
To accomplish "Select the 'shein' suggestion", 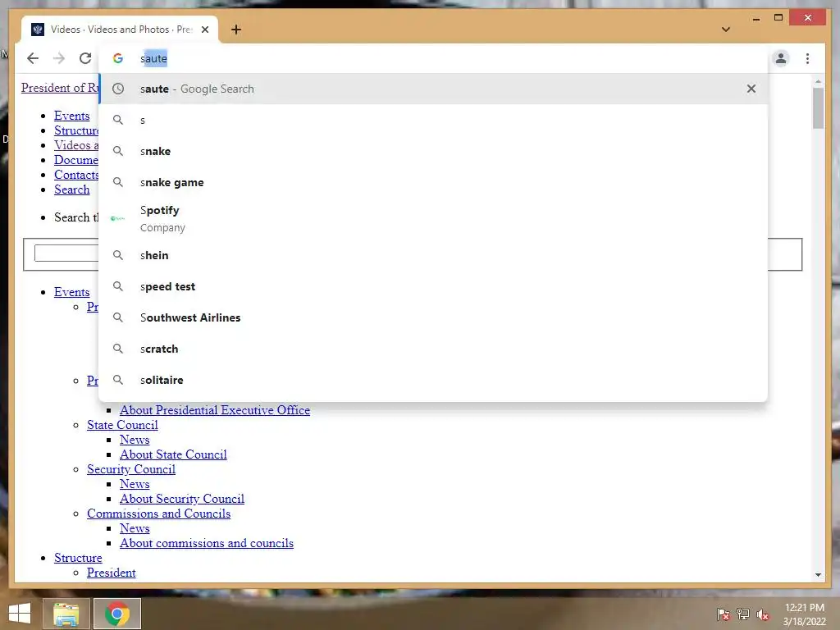I will (434, 256).
